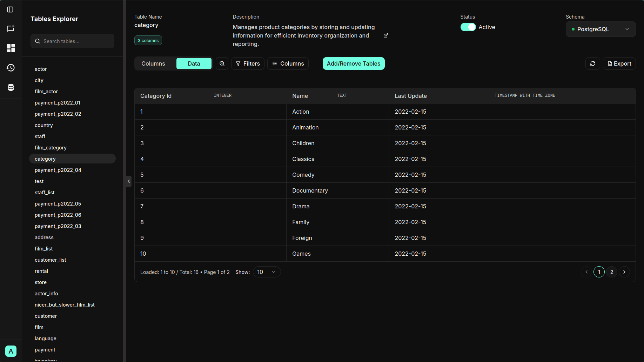The image size is (644, 362).
Task: Switch view from Data to Columns
Action: click(x=153, y=63)
